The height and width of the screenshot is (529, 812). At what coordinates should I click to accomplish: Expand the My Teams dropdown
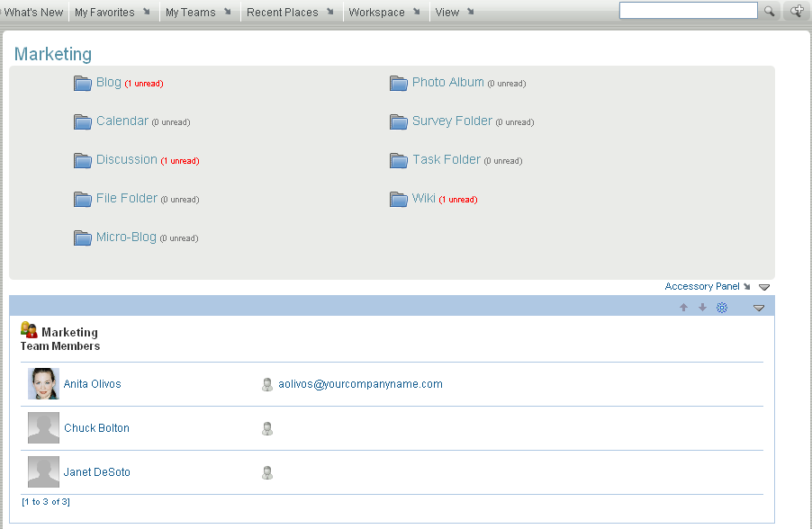pyautogui.click(x=228, y=12)
